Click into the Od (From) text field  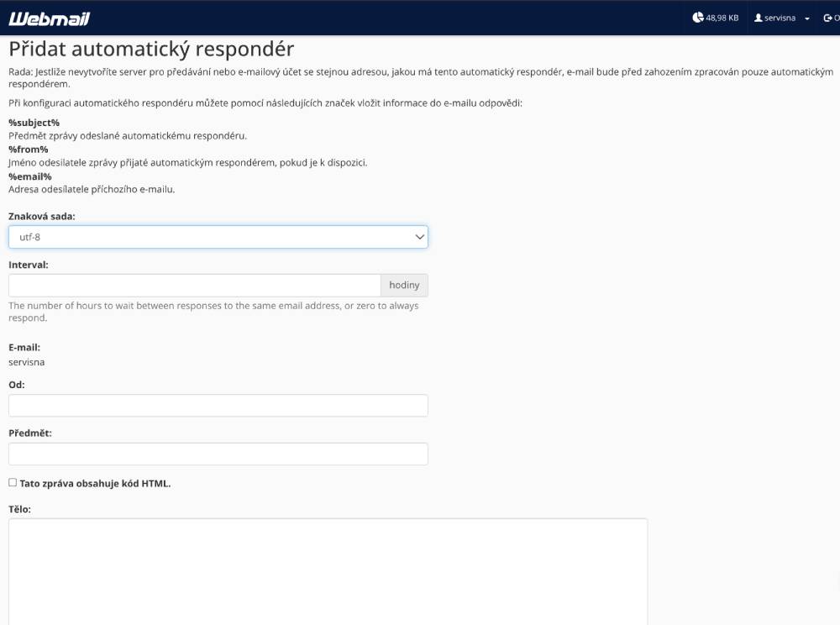[x=218, y=406]
